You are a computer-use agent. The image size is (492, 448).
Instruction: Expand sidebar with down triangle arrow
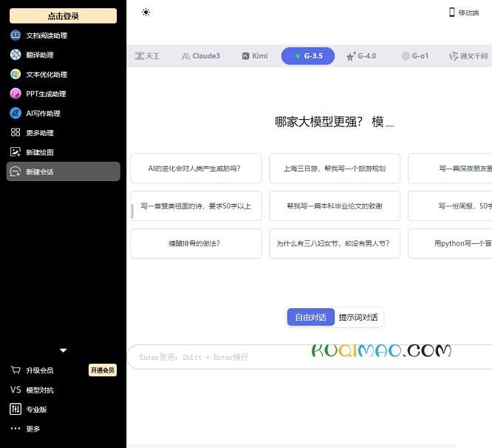(63, 350)
